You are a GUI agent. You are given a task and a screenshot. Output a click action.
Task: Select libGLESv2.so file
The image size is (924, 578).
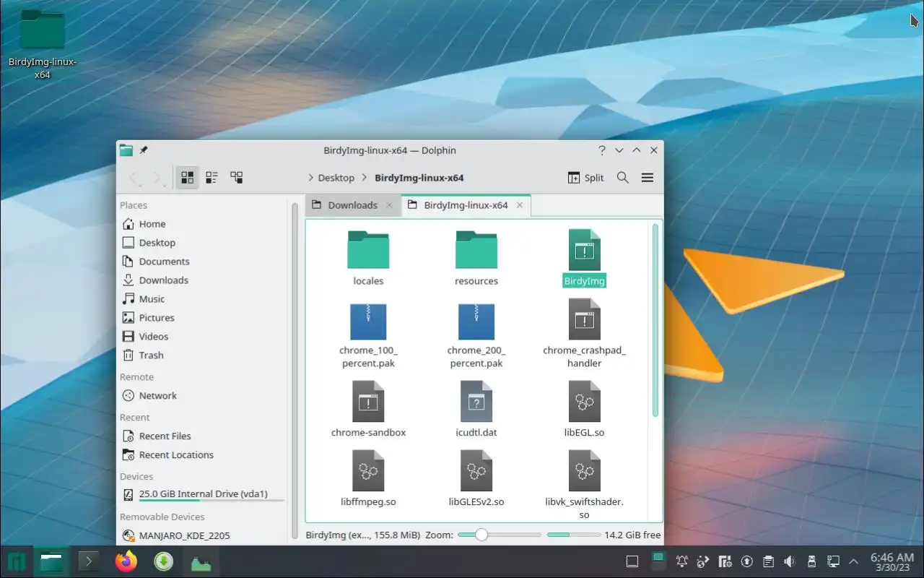click(476, 478)
